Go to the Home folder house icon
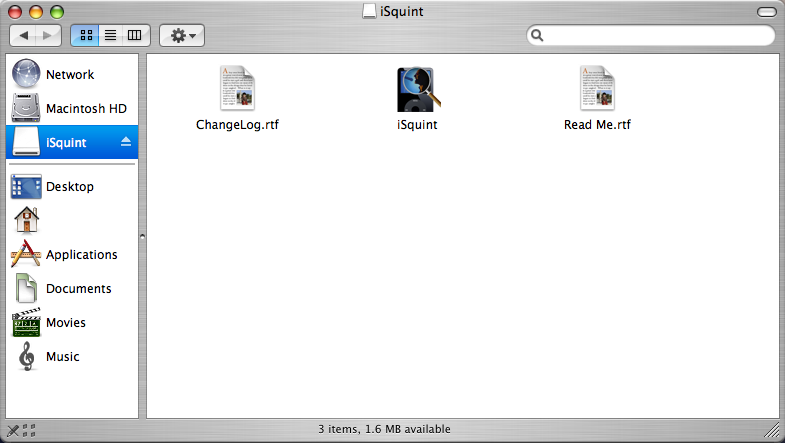The height and width of the screenshot is (443, 785). tap(27, 220)
